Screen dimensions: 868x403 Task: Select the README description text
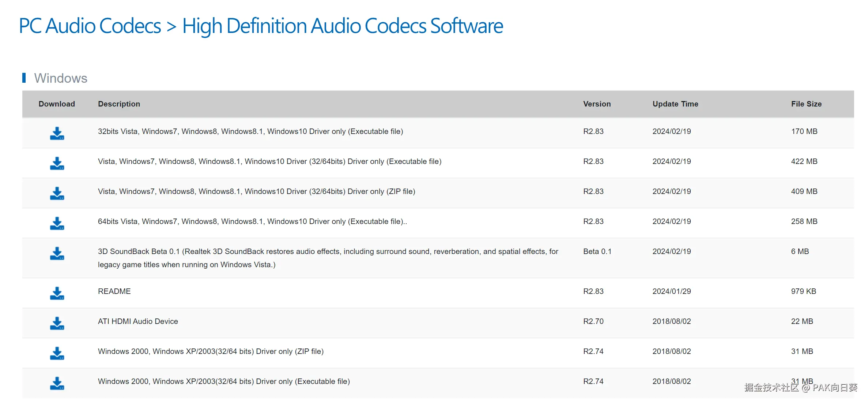click(114, 291)
